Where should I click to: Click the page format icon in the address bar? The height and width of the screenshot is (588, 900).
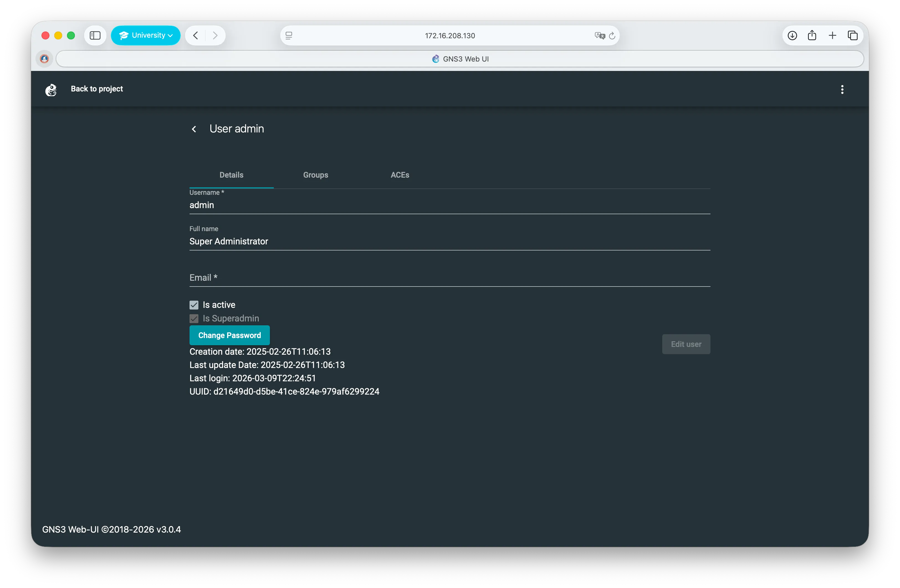[289, 35]
